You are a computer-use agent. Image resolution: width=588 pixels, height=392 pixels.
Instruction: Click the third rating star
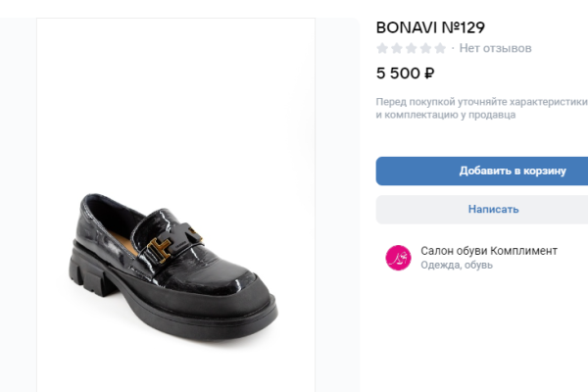click(412, 48)
